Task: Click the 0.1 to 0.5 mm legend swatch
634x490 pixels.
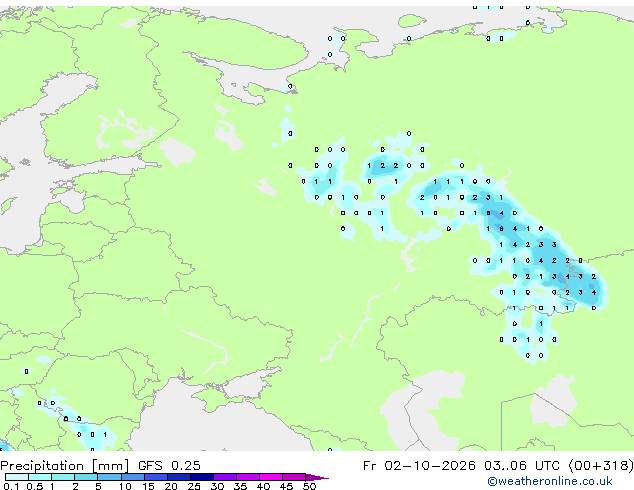Action: 17,477
